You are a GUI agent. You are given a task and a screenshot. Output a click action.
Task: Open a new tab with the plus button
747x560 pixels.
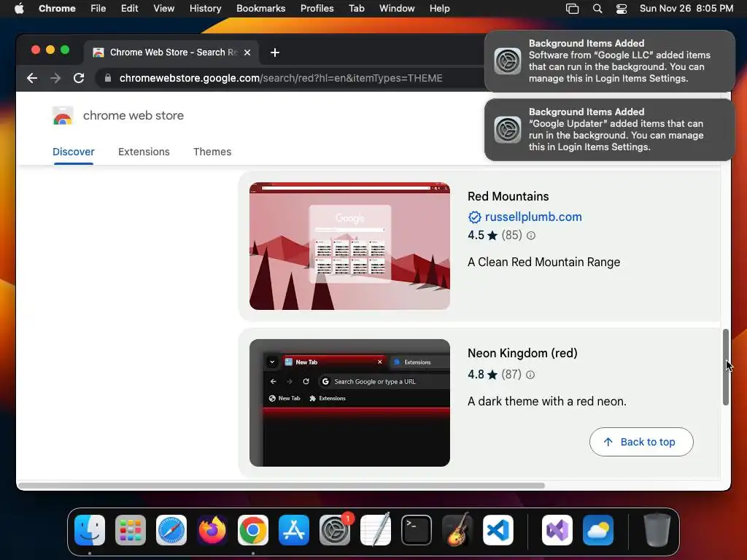click(275, 52)
